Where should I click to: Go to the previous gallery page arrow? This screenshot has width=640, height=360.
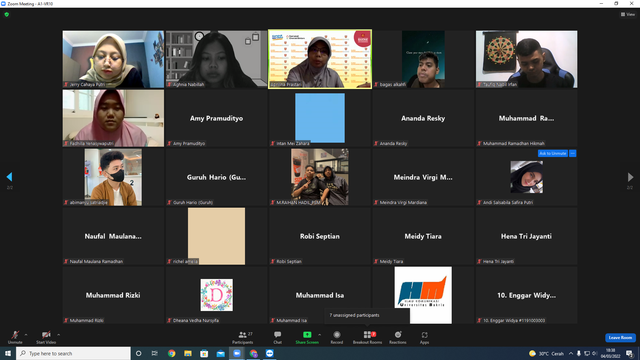pos(9,177)
